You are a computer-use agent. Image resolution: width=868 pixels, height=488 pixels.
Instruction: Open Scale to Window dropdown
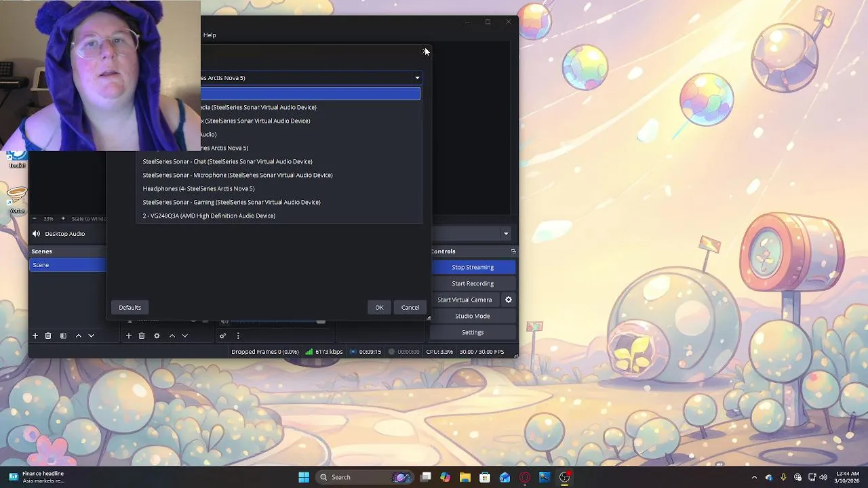[90, 218]
